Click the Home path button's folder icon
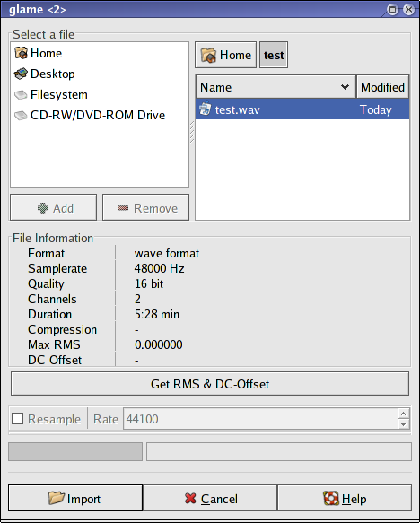 [x=208, y=55]
